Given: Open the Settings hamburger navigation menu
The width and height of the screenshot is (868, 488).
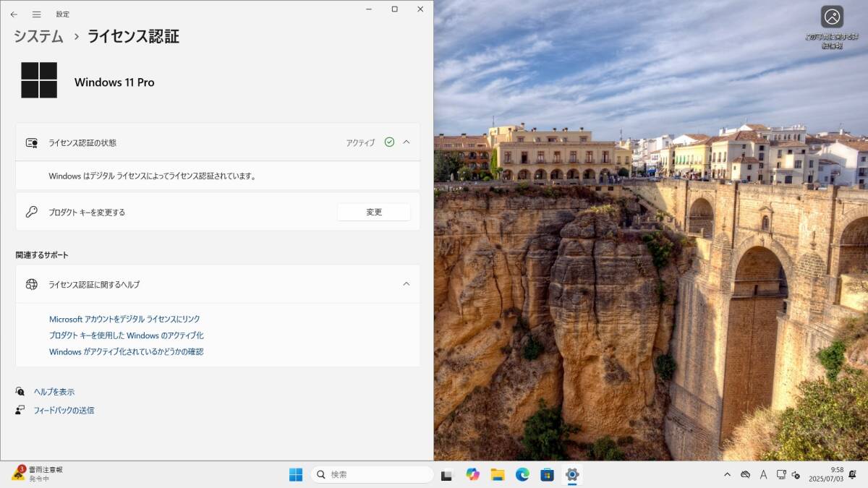Looking at the screenshot, I should (36, 14).
